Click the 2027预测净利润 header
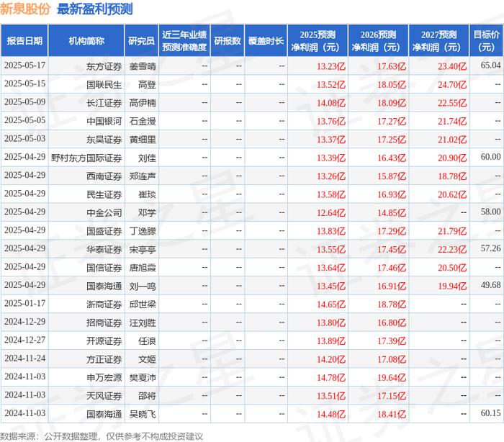Viewport: 504px width, 442px height. [x=438, y=41]
